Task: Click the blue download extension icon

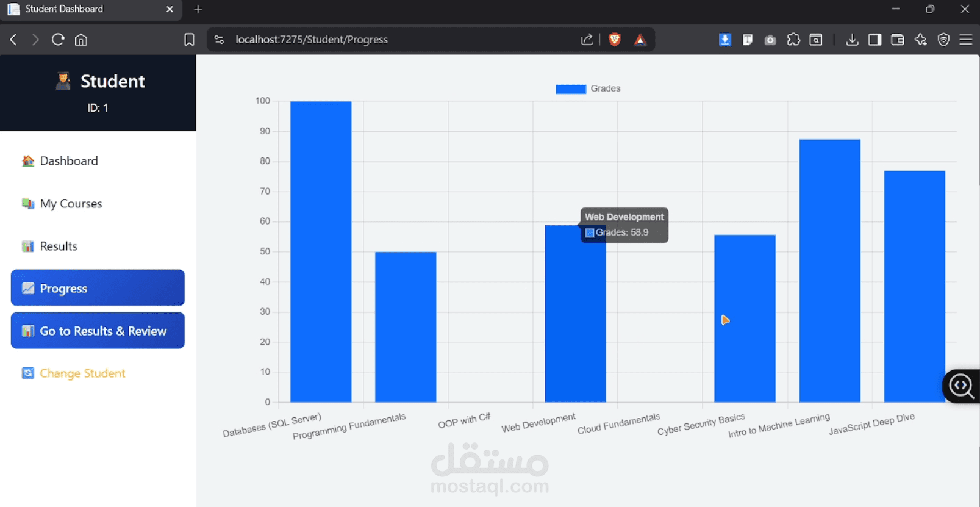Action: [724, 40]
